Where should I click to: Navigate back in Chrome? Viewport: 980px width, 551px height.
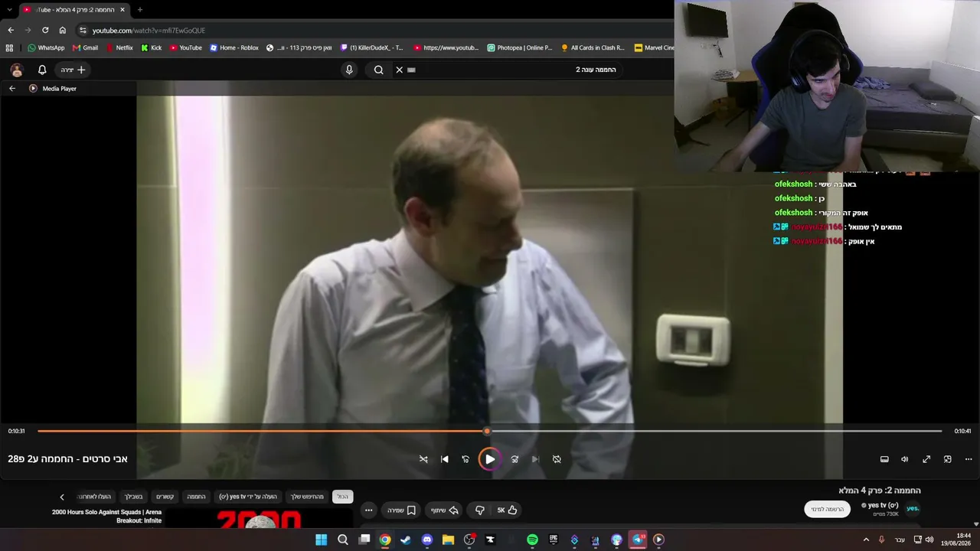(x=11, y=31)
